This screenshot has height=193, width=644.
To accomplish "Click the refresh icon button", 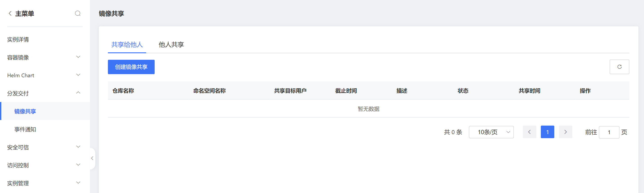I will (619, 67).
